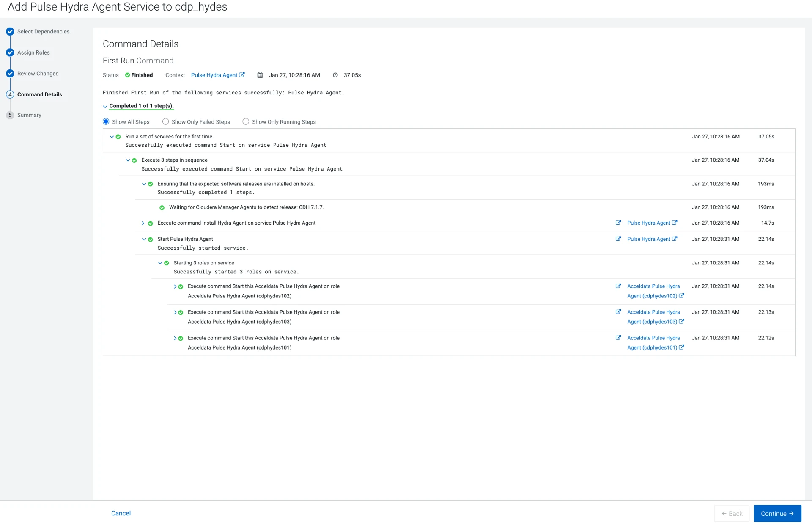Click popup icon left of cdphydes102 role link
812x526 pixels.
[618, 286]
